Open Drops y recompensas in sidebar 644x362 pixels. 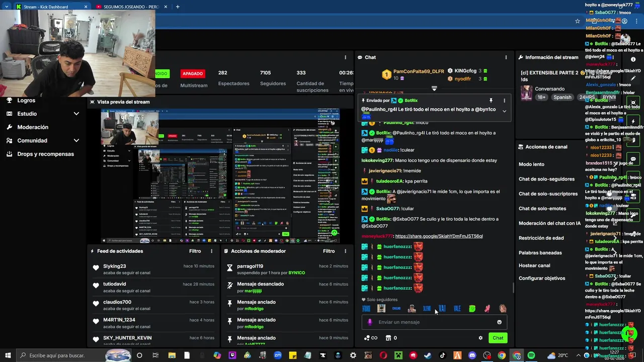[45, 154]
